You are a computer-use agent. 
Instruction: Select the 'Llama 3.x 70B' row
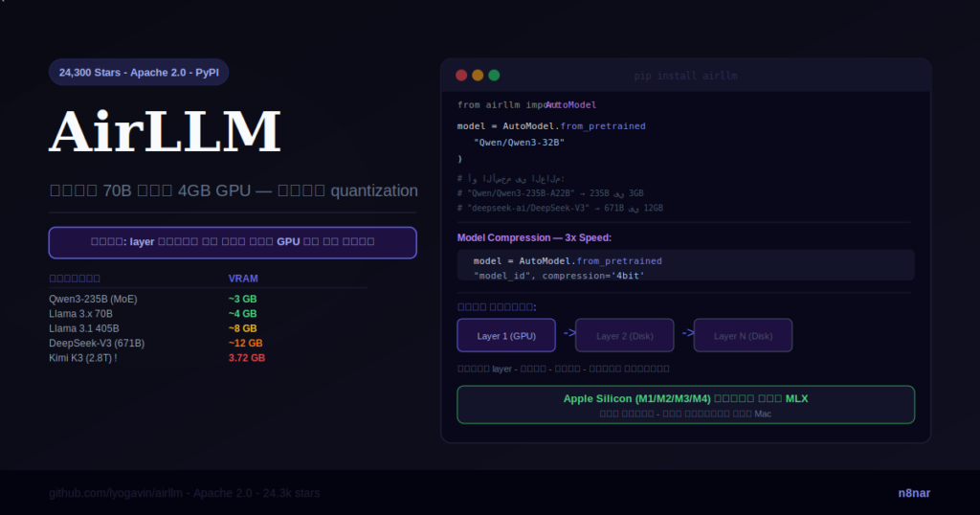pos(208,314)
